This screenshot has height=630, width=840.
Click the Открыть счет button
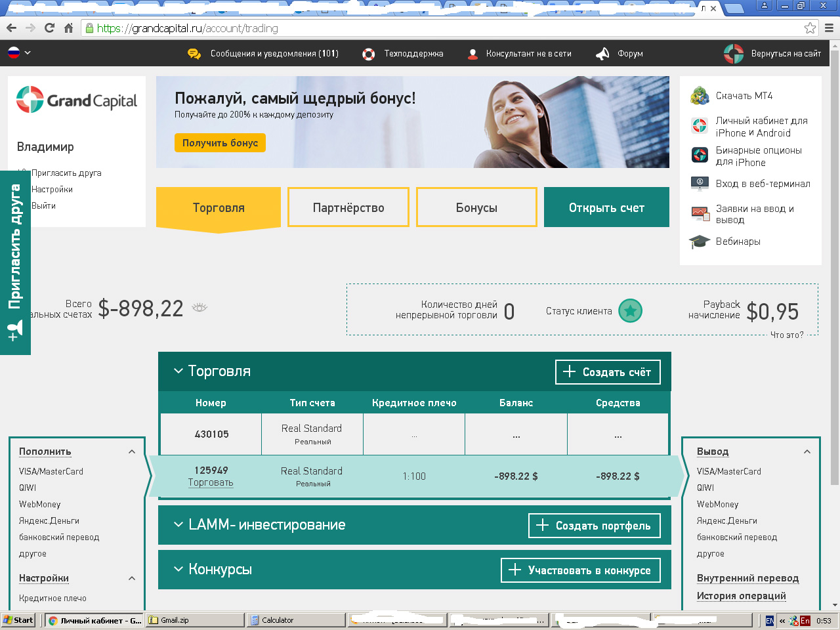pyautogui.click(x=606, y=207)
